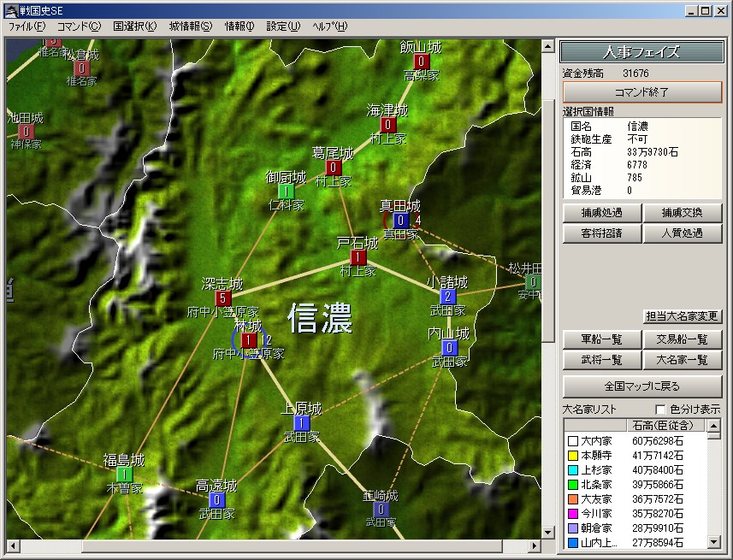This screenshot has height=560, width=733.
Task: Select the 戸石城 castle marker
Action: (x=358, y=257)
